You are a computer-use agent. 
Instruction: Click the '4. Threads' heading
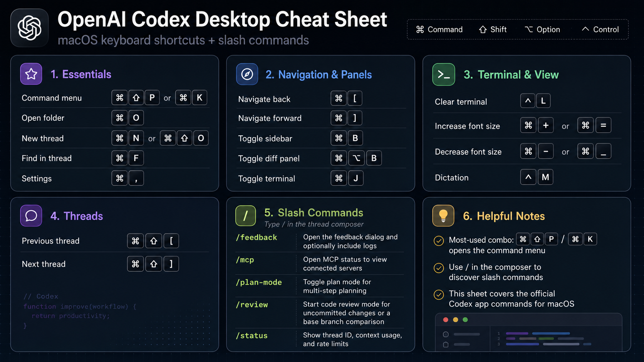point(77,216)
